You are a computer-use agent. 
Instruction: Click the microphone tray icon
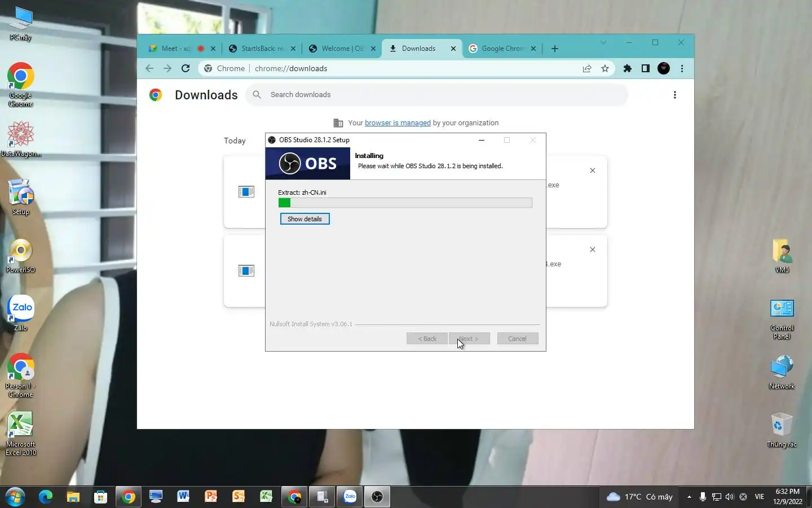coord(703,497)
